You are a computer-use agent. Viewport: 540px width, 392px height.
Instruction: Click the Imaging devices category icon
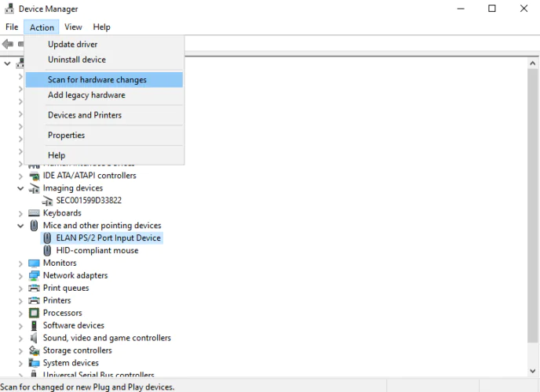click(34, 188)
